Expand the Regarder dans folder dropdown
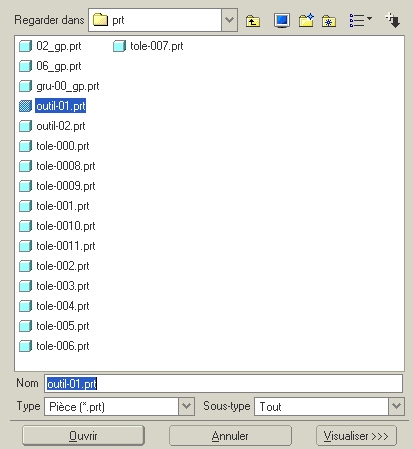This screenshot has width=413, height=449. 229,20
